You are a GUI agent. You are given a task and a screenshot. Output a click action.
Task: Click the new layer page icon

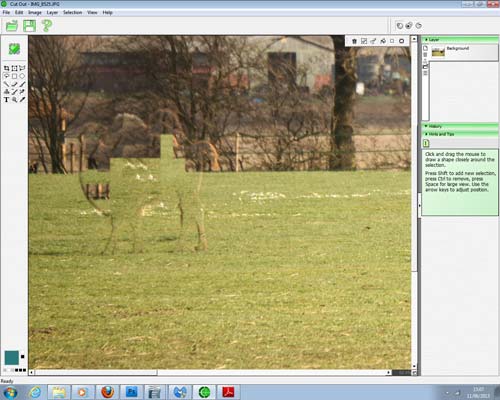pyautogui.click(x=425, y=48)
